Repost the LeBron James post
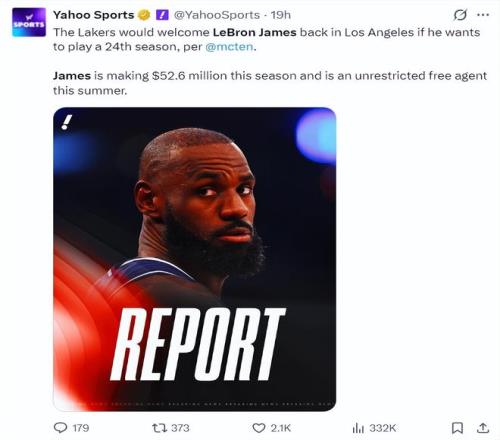 [159, 428]
